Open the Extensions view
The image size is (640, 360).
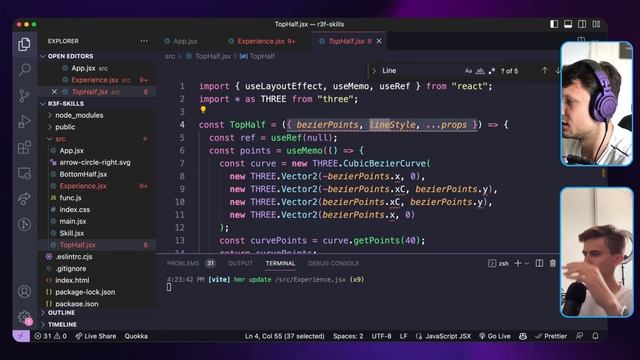pyautogui.click(x=24, y=147)
